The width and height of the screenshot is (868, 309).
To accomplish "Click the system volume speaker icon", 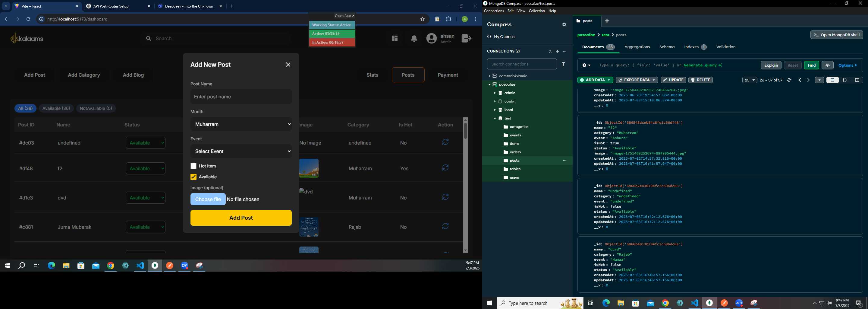I will click(829, 303).
